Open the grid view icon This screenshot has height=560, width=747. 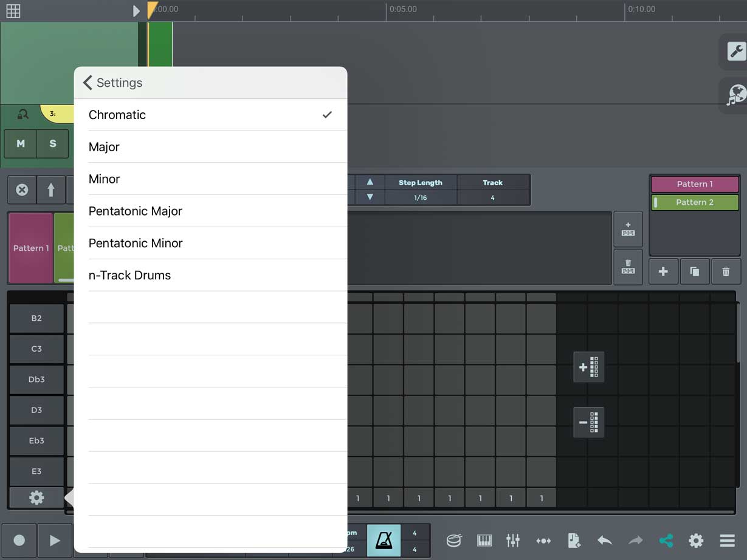pyautogui.click(x=13, y=11)
